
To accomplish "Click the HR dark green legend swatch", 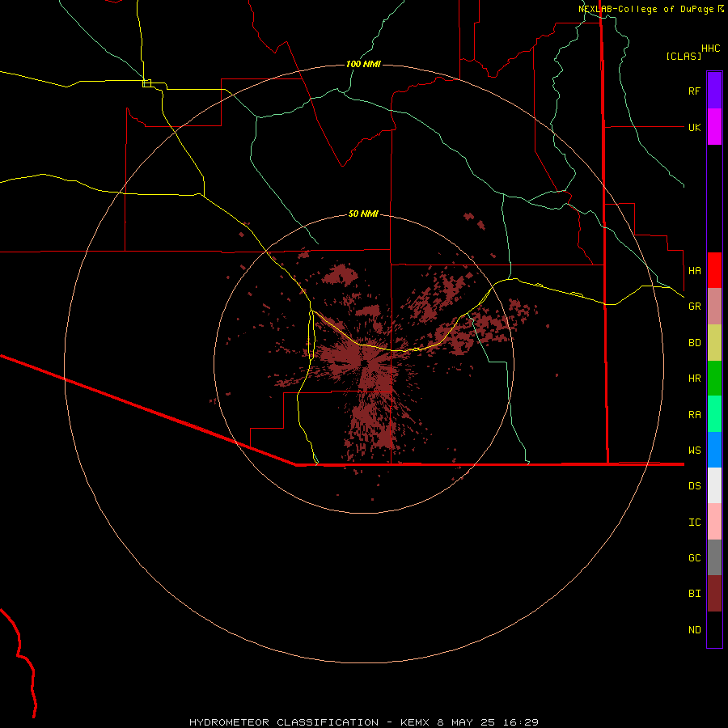I will click(x=714, y=378).
